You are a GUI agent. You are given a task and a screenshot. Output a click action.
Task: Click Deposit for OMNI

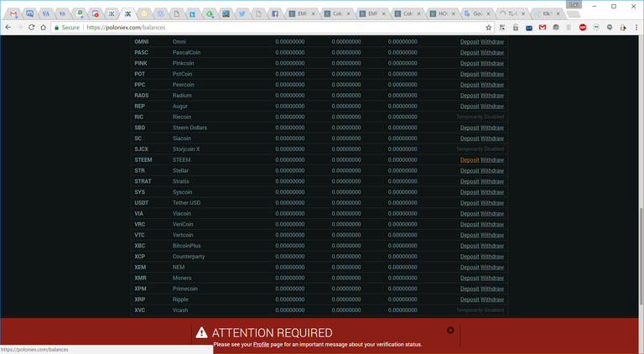(x=470, y=42)
